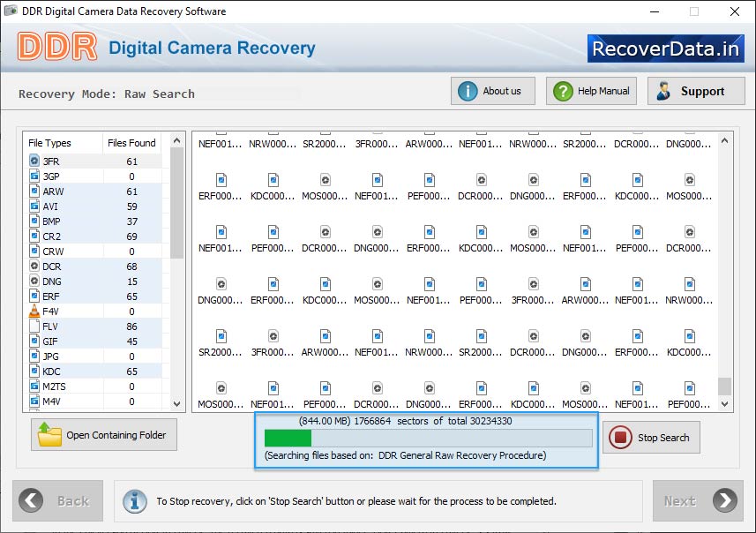The width and height of the screenshot is (756, 533).
Task: Click the CR2 file type icon
Action: pyautogui.click(x=34, y=236)
